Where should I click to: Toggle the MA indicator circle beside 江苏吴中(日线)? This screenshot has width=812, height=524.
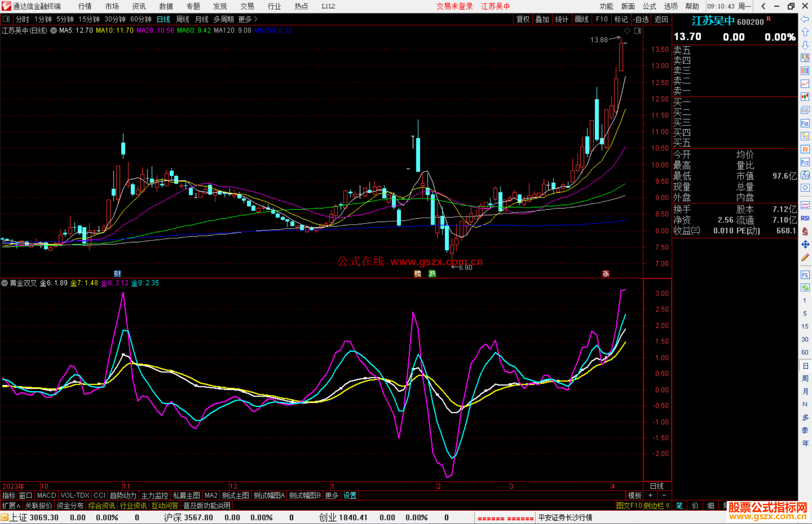(x=54, y=30)
